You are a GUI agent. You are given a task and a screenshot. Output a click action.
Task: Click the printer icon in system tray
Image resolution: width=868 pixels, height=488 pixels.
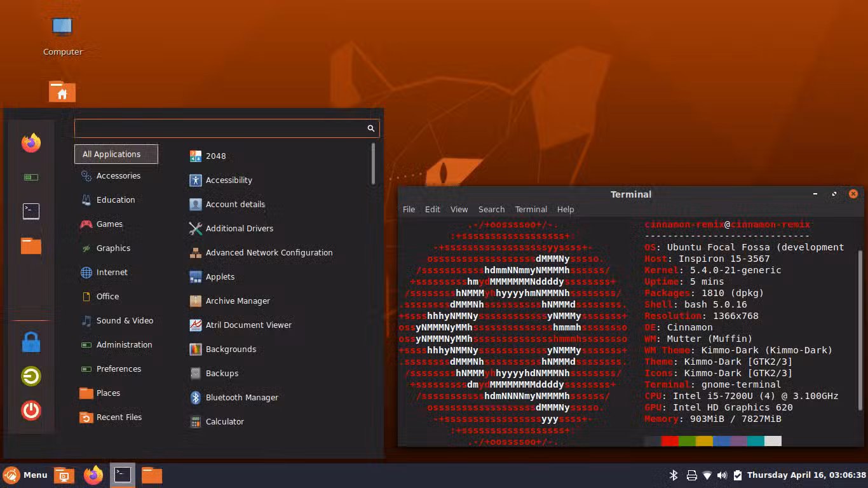tap(691, 475)
